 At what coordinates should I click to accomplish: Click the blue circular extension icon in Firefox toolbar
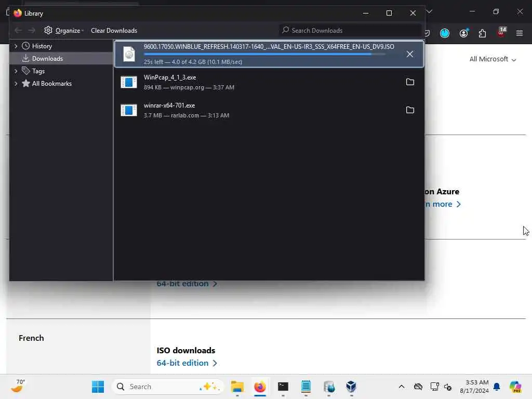445,33
